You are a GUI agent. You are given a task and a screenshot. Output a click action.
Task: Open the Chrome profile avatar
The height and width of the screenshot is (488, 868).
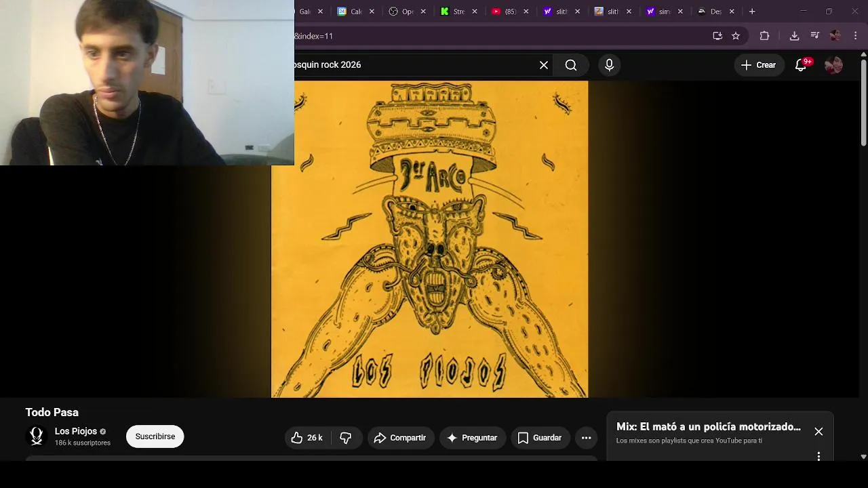[x=835, y=36]
